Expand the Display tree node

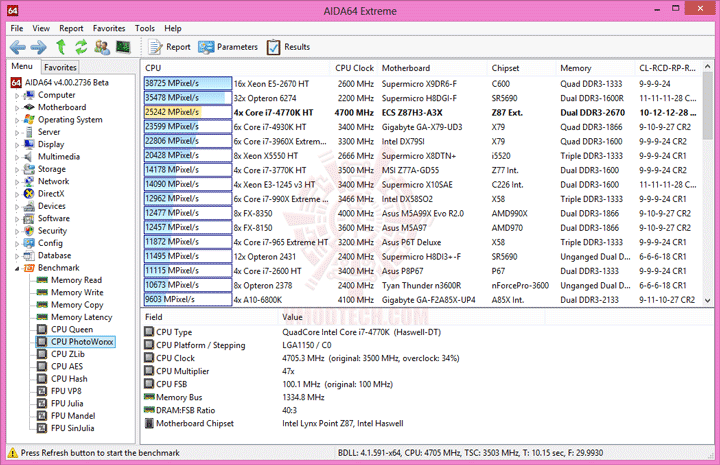(17, 145)
